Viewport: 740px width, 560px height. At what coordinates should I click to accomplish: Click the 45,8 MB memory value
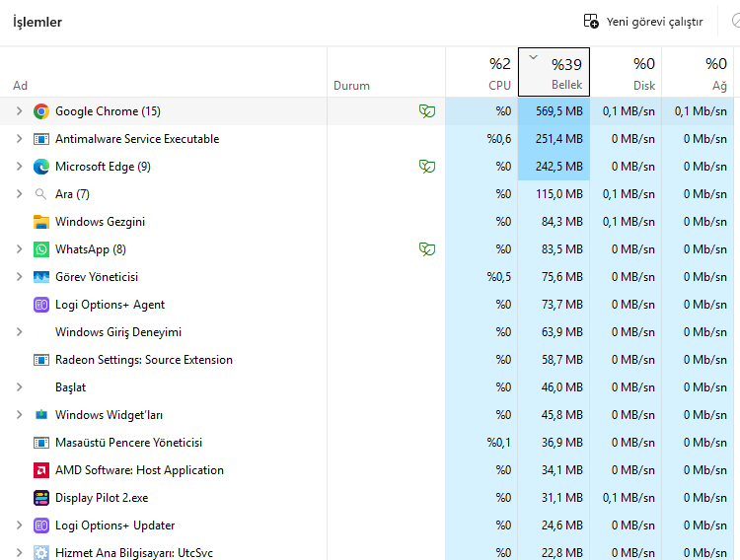[x=562, y=415]
